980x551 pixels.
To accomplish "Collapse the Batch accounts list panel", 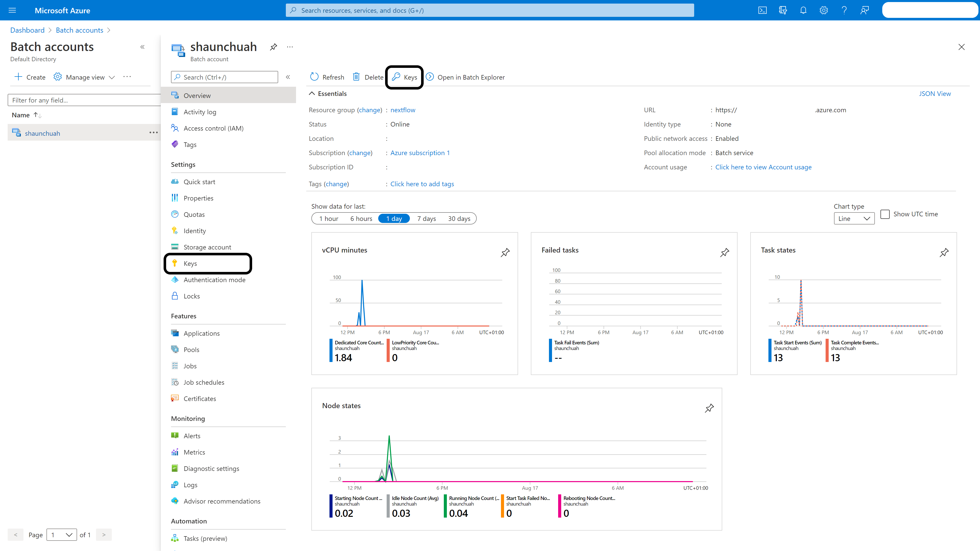I will pyautogui.click(x=143, y=47).
